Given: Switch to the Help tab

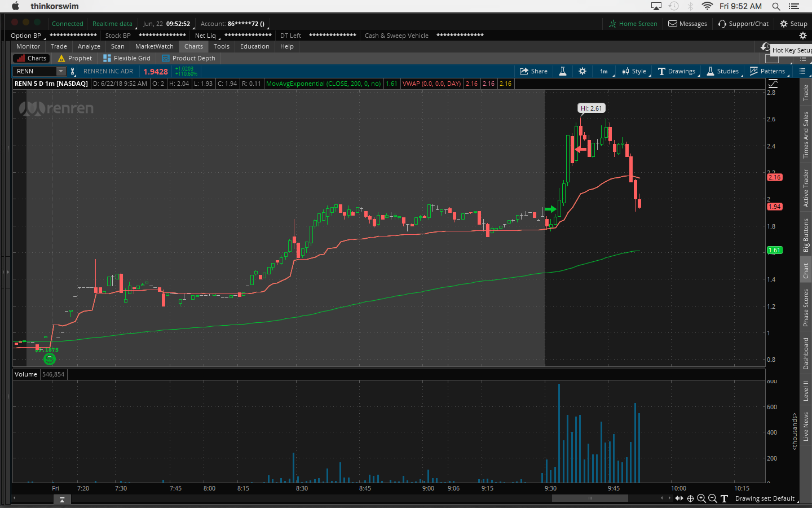Looking at the screenshot, I should [x=287, y=46].
